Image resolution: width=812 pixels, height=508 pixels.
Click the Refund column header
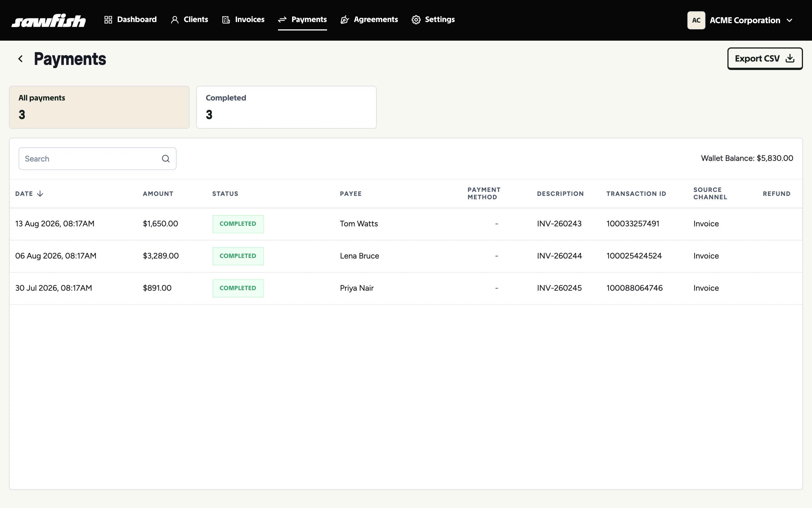[x=777, y=194]
